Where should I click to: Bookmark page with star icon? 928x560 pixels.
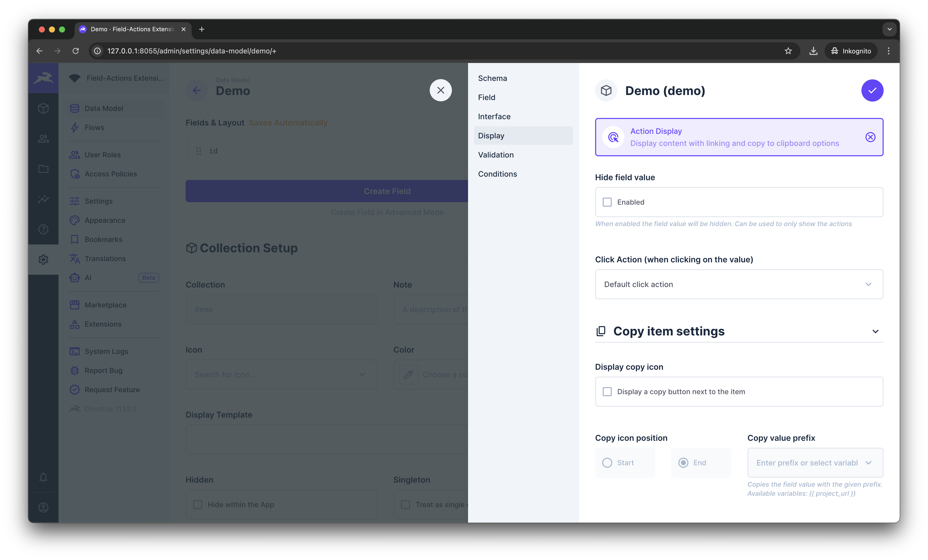[788, 51]
